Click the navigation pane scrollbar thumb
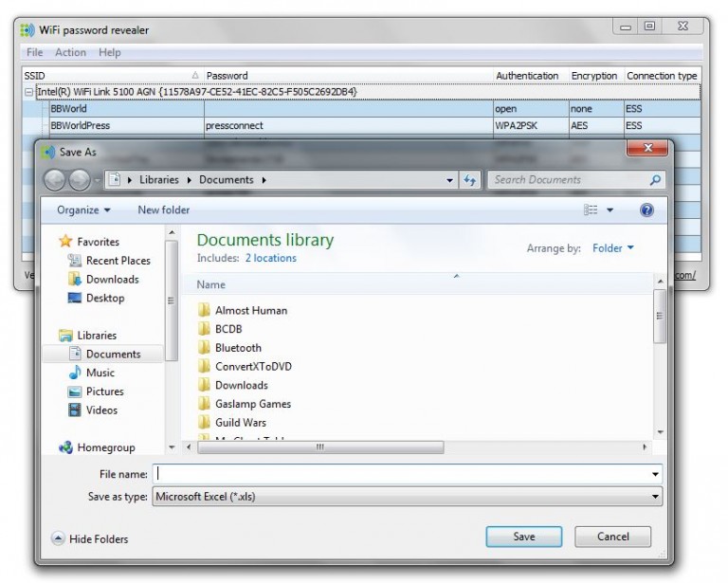 (171, 301)
